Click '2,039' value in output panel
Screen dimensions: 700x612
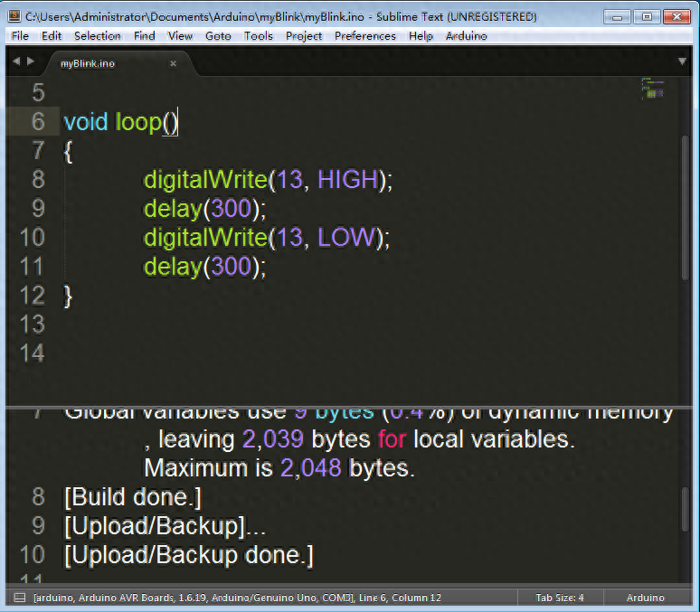(273, 439)
